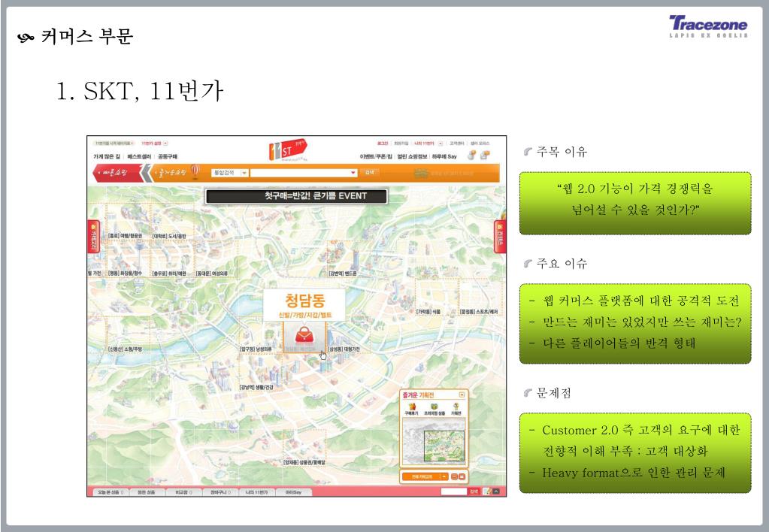
Task: Click the first coin-box icon next to 하루에 Say
Action: click(x=471, y=156)
